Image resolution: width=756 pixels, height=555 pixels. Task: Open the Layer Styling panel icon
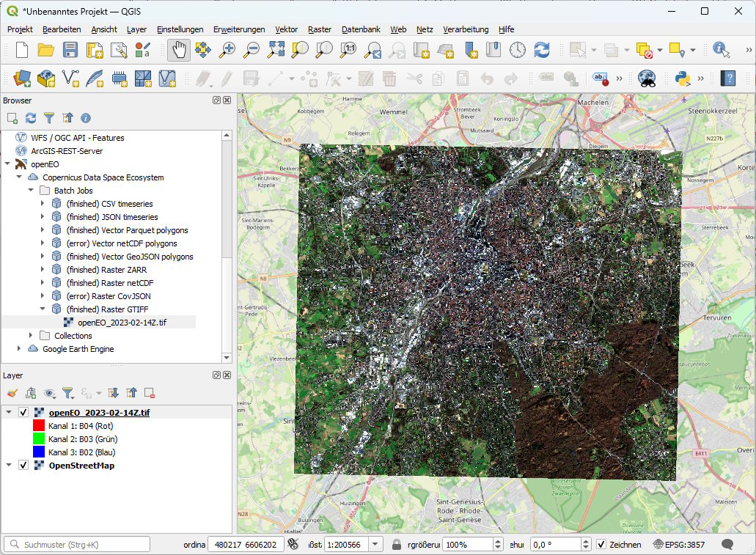(11, 393)
